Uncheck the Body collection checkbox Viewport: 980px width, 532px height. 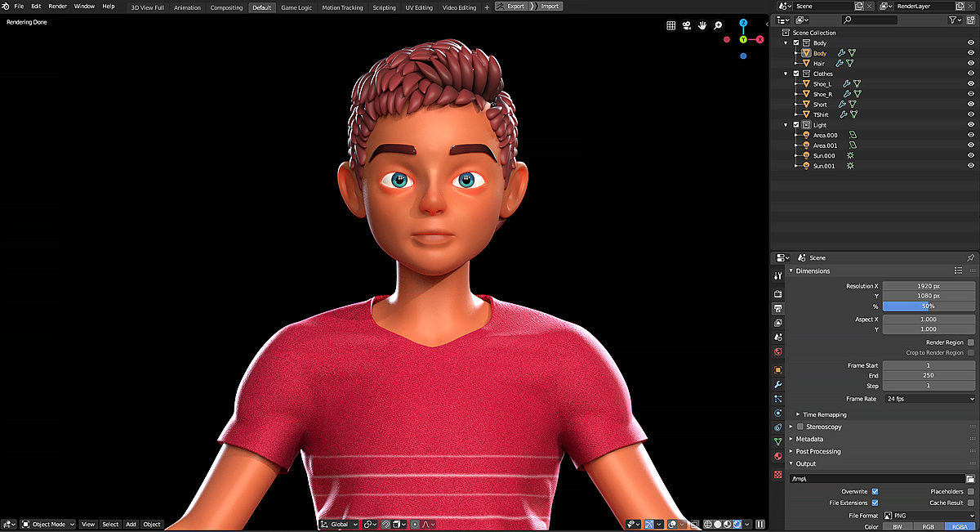click(796, 42)
